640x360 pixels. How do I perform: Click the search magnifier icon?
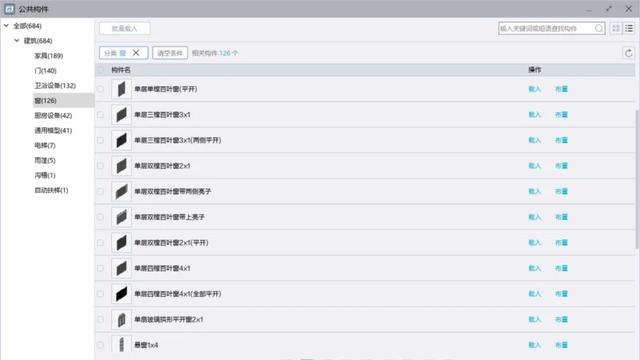tap(599, 28)
